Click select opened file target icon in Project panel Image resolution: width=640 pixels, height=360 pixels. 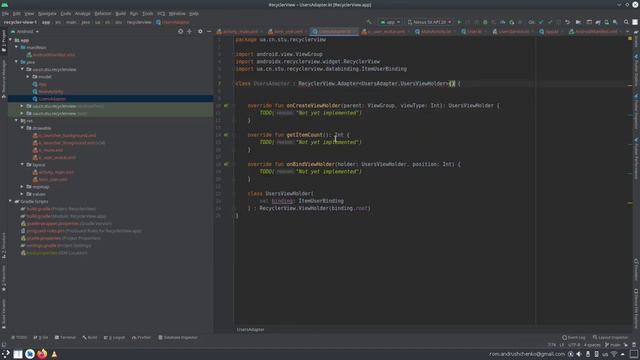click(x=180, y=31)
